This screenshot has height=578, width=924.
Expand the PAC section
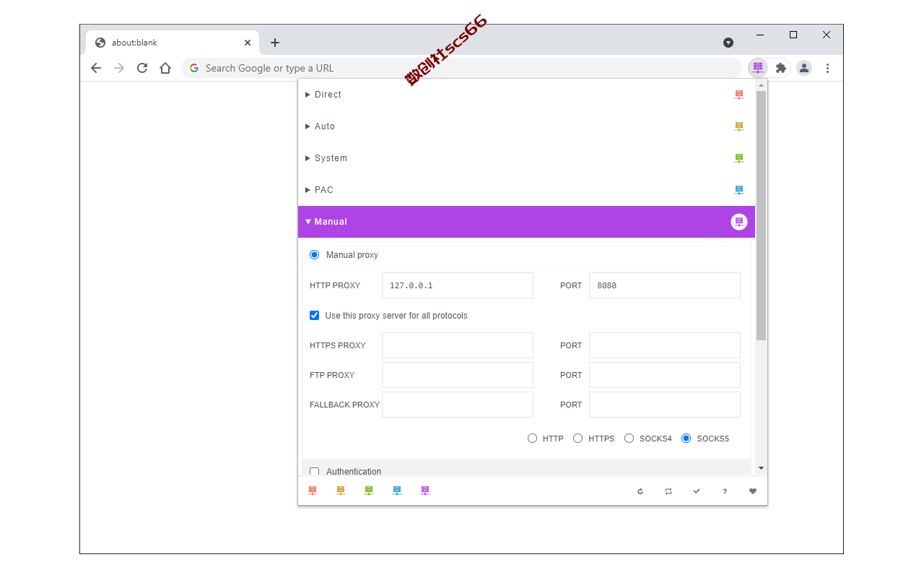pyautogui.click(x=526, y=190)
